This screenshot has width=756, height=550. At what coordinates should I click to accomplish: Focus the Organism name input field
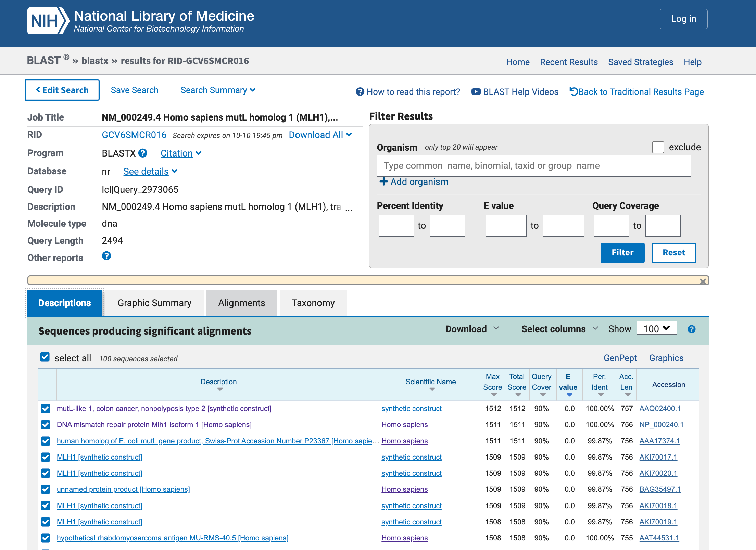coord(534,166)
